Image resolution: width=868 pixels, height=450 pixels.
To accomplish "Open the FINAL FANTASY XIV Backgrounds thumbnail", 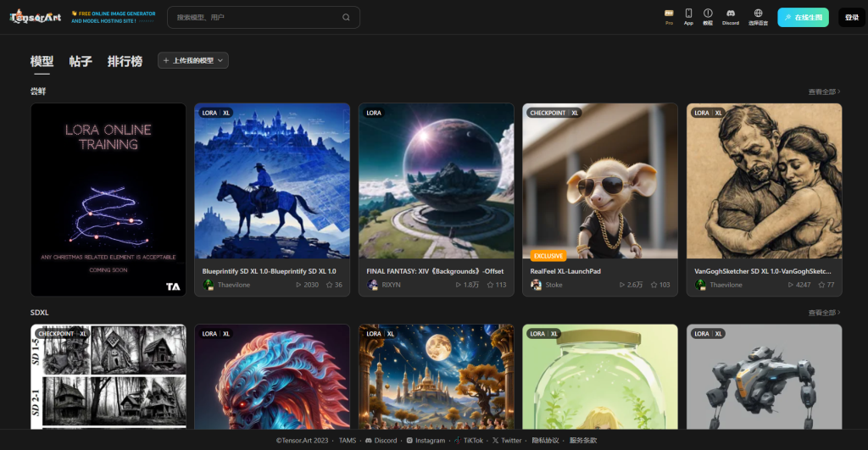I will coord(437,181).
